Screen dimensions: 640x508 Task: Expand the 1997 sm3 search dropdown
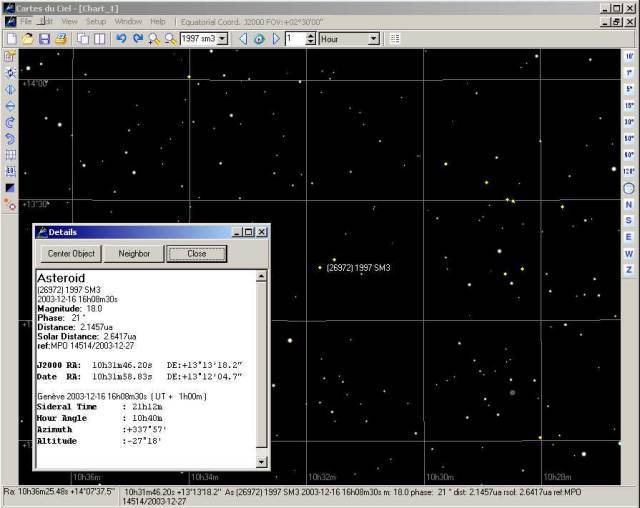(x=222, y=39)
